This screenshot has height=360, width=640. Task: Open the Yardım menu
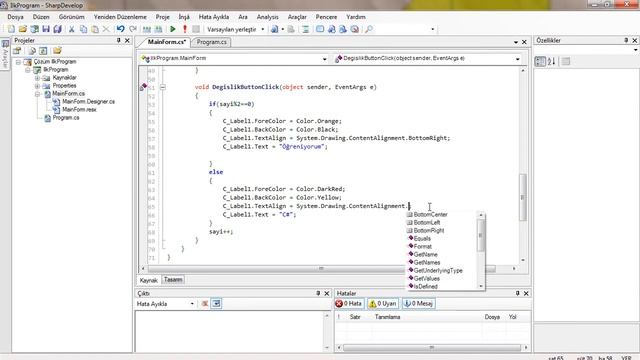tap(356, 17)
